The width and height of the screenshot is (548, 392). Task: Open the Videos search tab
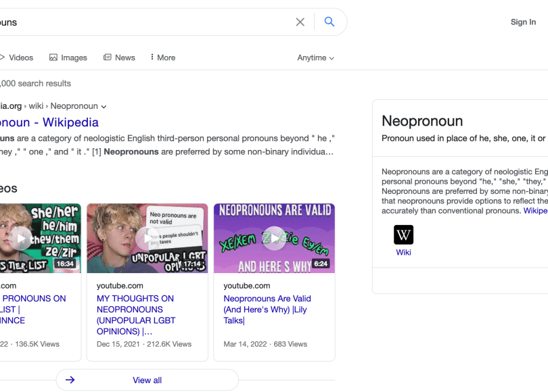(16, 57)
